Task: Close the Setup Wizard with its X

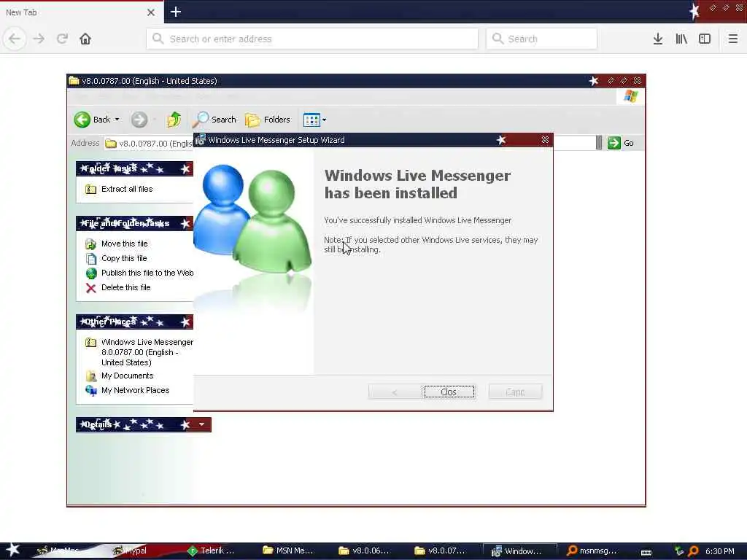Action: 545,139
